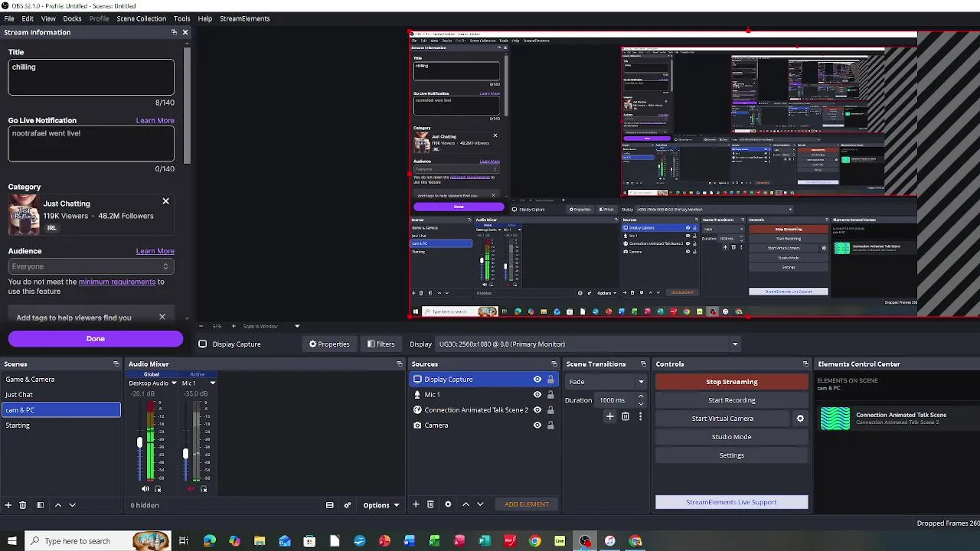The width and height of the screenshot is (980, 551).
Task: Open scene filters icon in Scenes panel
Action: [x=40, y=505]
